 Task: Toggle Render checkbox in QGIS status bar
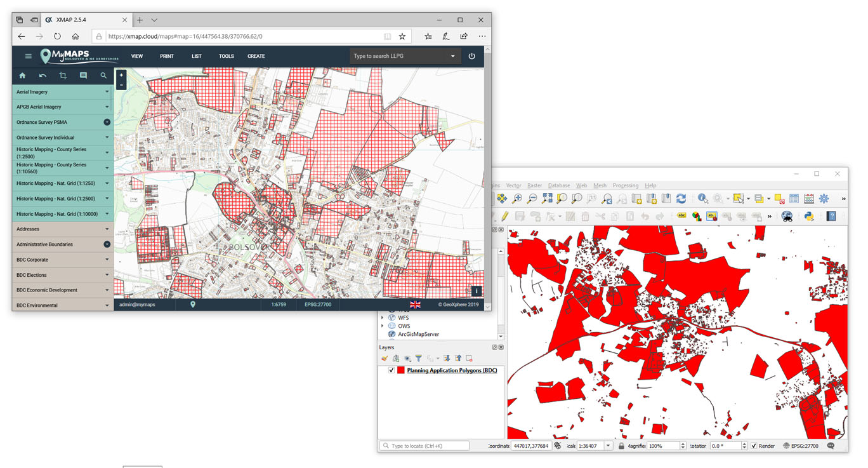click(754, 446)
